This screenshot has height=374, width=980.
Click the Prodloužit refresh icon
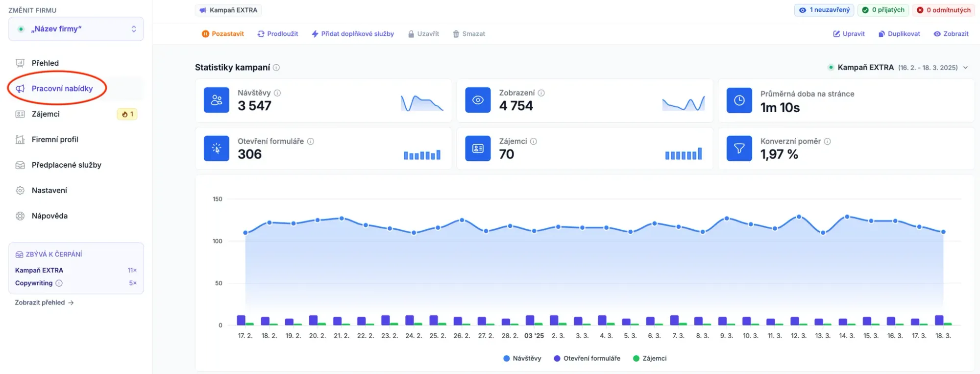tap(261, 34)
